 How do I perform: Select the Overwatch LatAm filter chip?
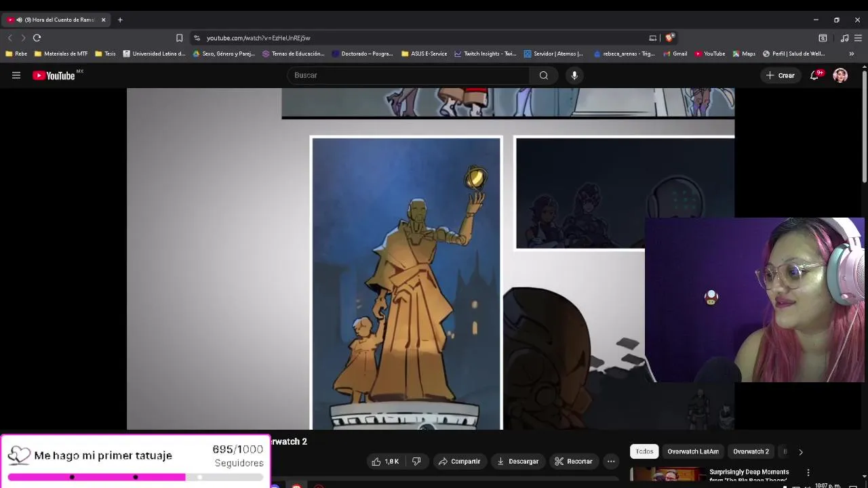coord(692,451)
